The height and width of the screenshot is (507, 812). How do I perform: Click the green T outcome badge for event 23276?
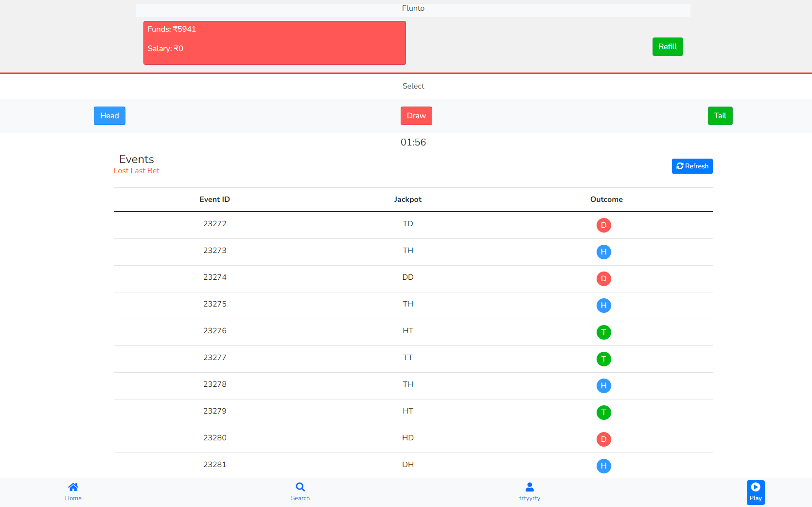(x=604, y=332)
